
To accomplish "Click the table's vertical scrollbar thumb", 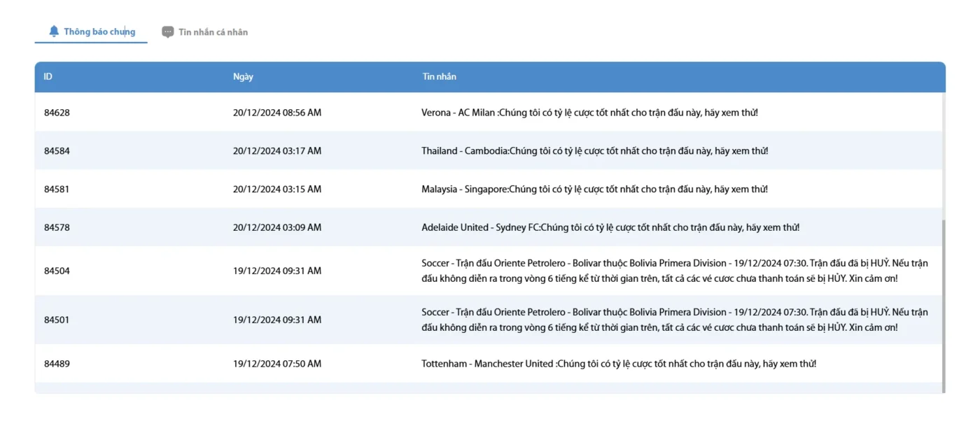I will [x=944, y=306].
